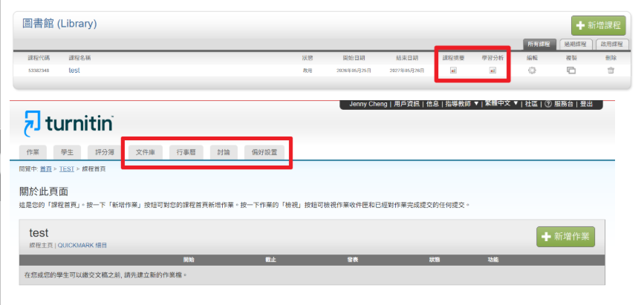Click the 課程代碼 column header

coord(39,58)
